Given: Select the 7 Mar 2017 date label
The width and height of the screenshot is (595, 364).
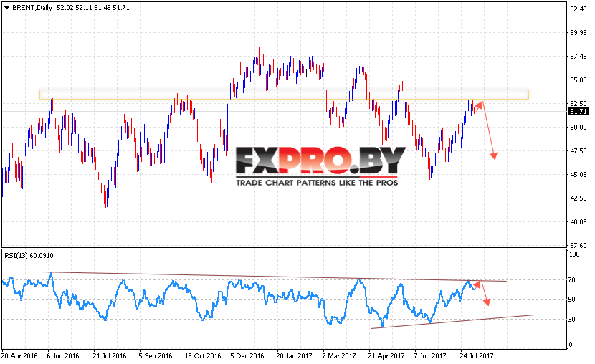Looking at the screenshot, I should pos(339,355).
